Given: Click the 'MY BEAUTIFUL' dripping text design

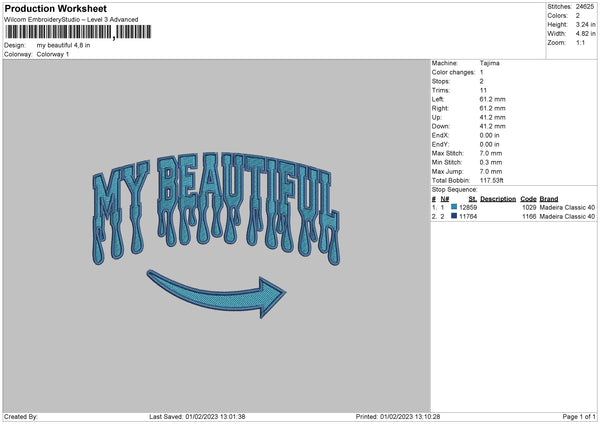Looking at the screenshot, I should tap(216, 207).
